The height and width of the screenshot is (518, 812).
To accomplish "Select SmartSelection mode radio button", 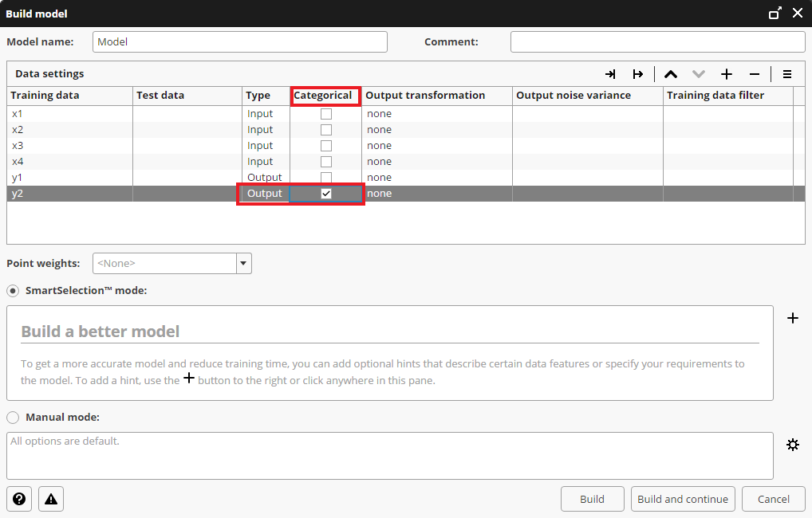I will click(x=13, y=291).
